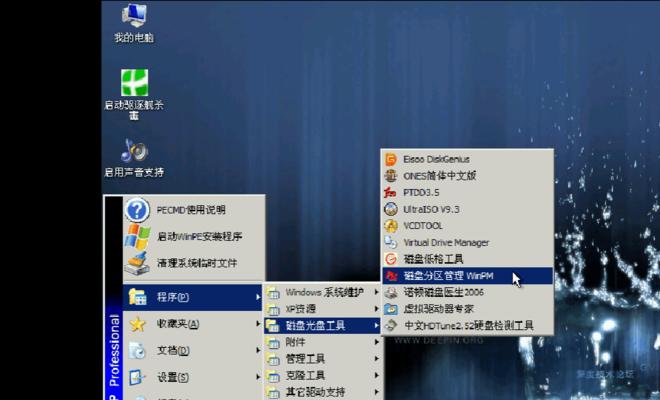Click the ONES简体中文版 icon
This screenshot has width=660, height=400.
(x=391, y=176)
